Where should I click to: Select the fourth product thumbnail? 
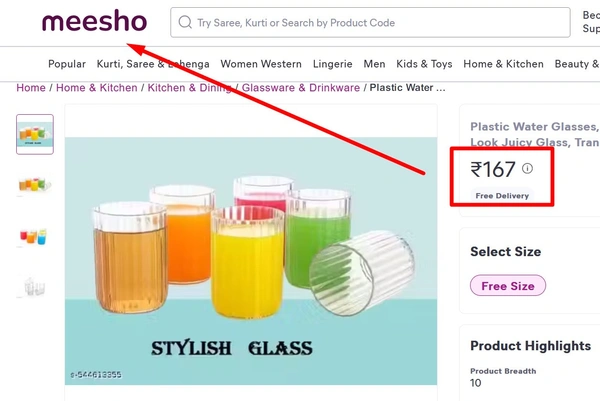click(x=35, y=286)
